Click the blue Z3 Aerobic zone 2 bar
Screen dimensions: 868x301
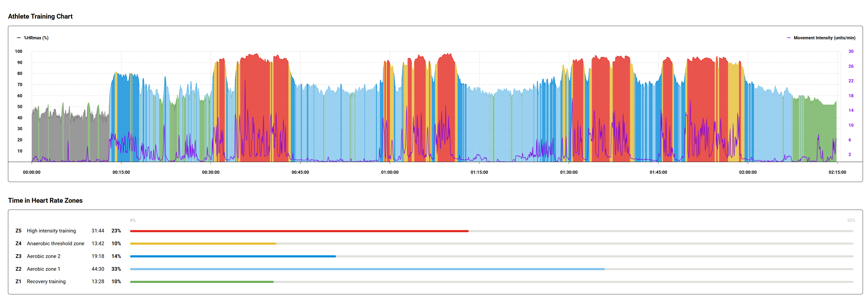233,257
